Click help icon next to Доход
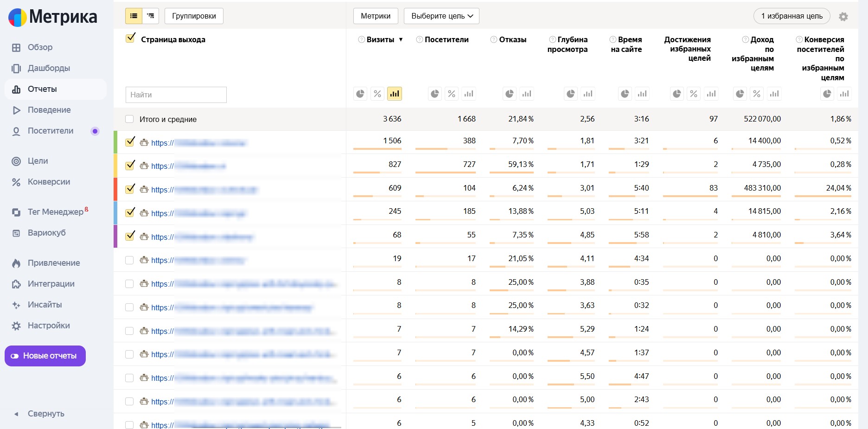This screenshot has width=868, height=429. click(745, 39)
